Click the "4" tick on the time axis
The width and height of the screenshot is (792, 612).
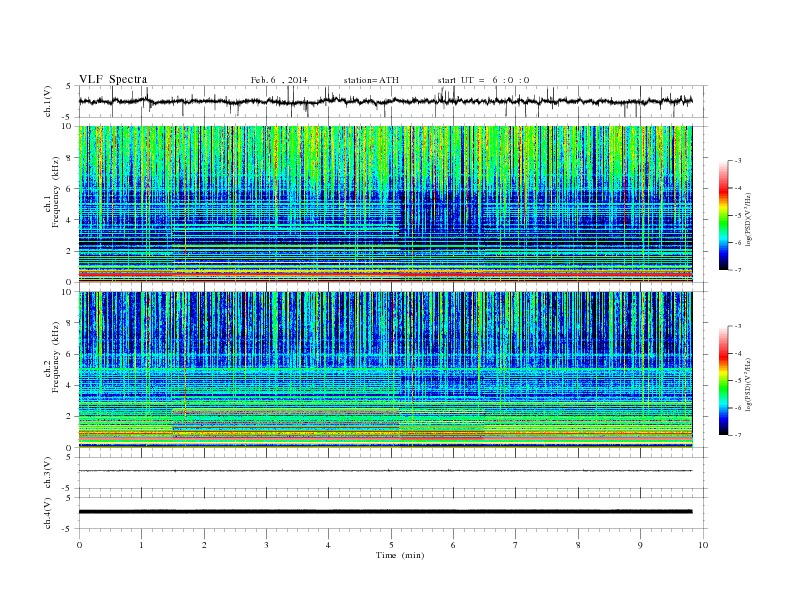[x=328, y=545]
